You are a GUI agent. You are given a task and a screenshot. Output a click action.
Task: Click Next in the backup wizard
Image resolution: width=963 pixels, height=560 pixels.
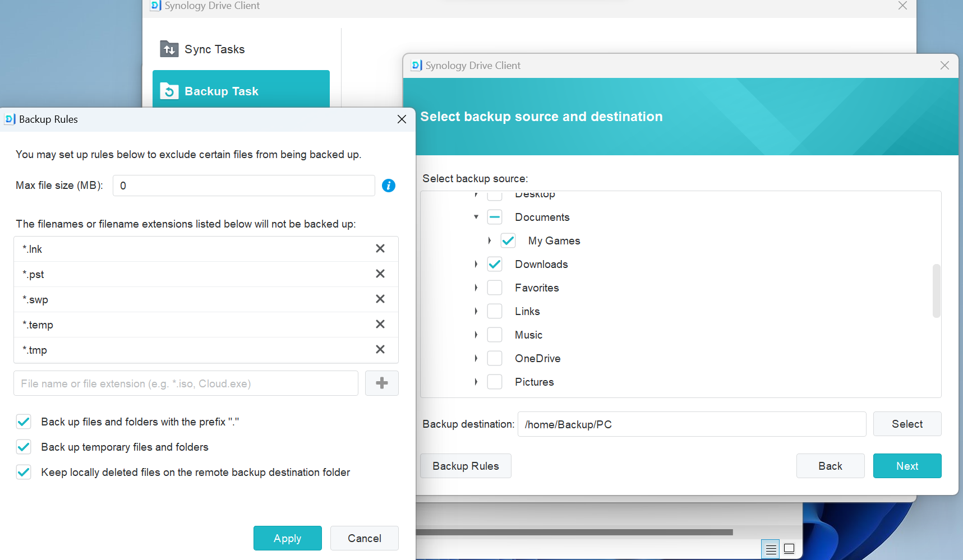coord(907,466)
